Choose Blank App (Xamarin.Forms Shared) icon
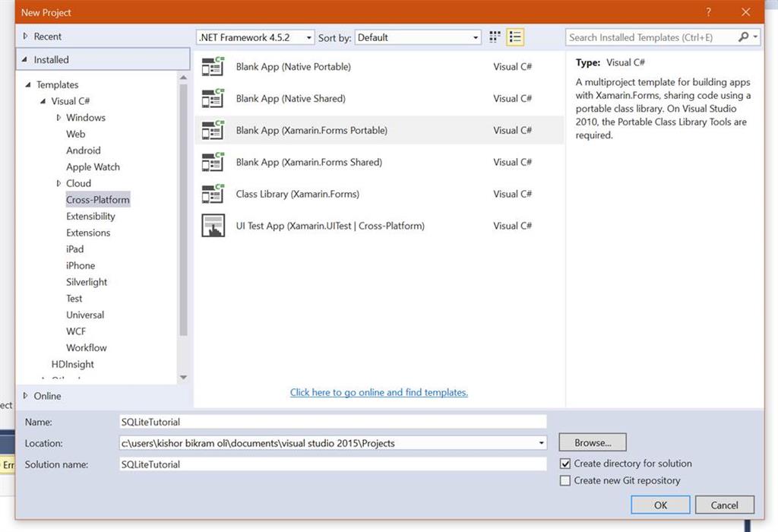The image size is (778, 532). click(213, 162)
